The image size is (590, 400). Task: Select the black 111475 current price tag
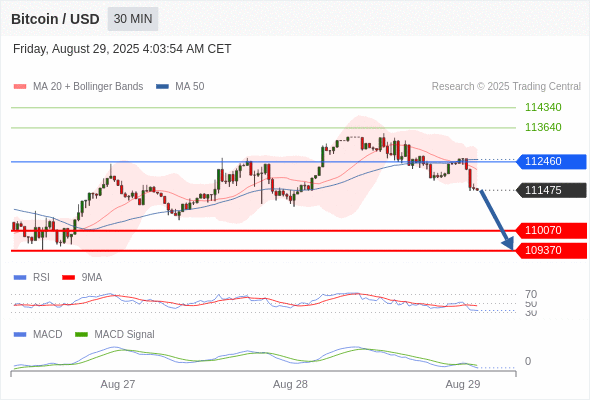pyautogui.click(x=551, y=190)
